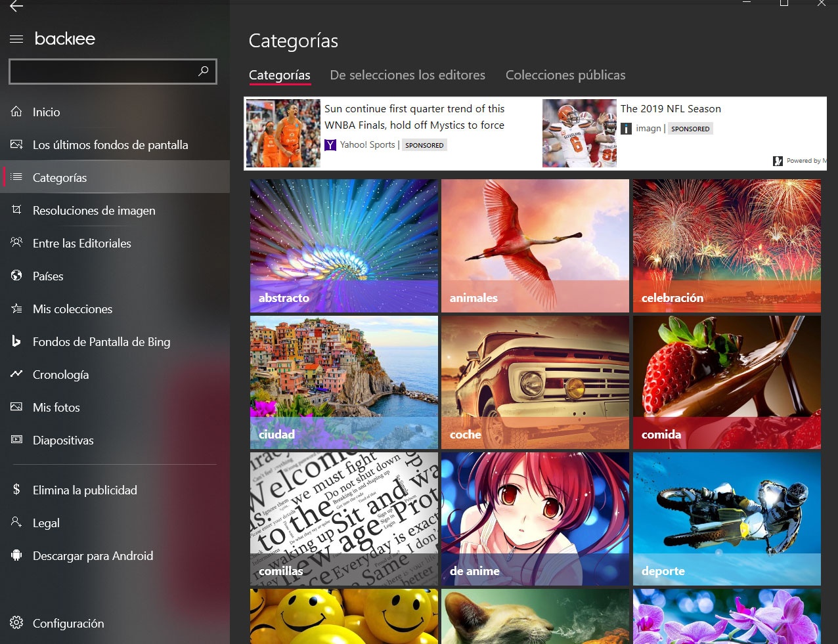Open Mis fotos
This screenshot has width=838, height=644.
115,407
